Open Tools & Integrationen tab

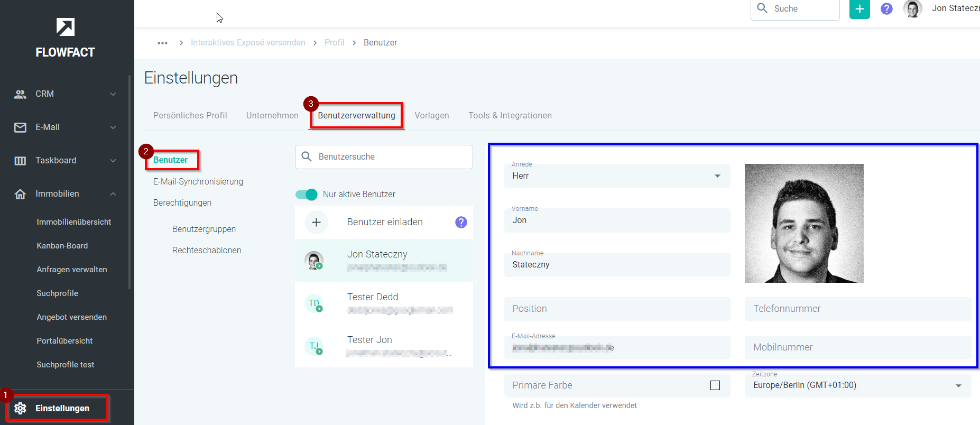[510, 115]
